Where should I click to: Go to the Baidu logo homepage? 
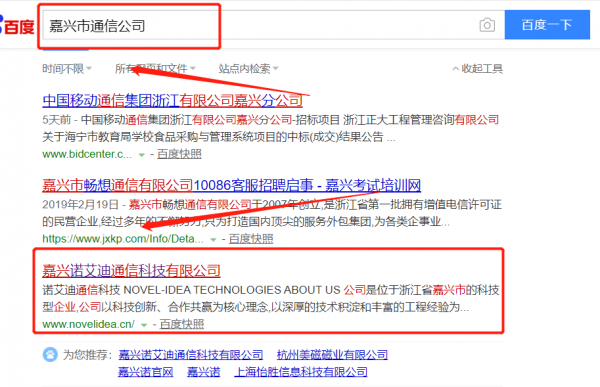pyautogui.click(x=17, y=26)
